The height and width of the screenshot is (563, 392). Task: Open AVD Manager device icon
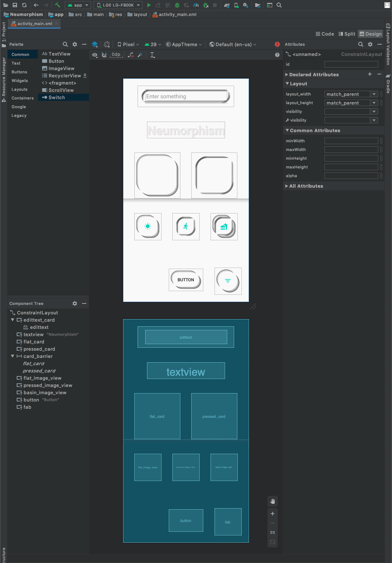[x=236, y=5]
